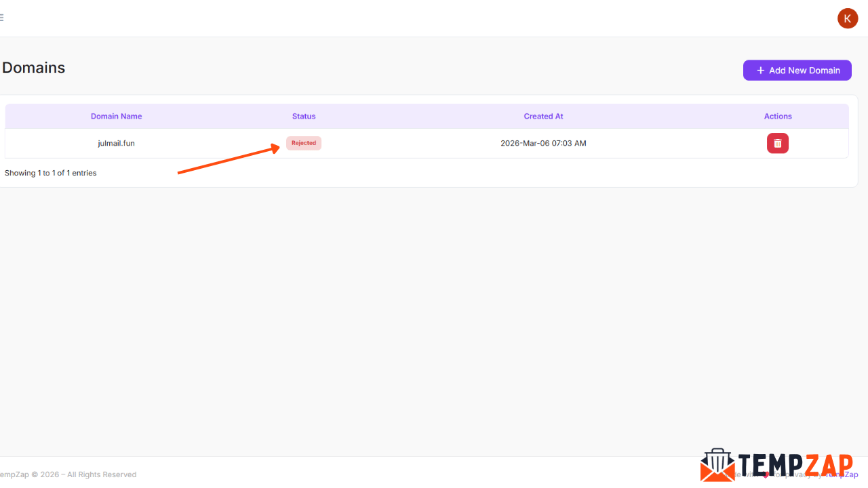Sort by the Status column header

click(x=303, y=116)
